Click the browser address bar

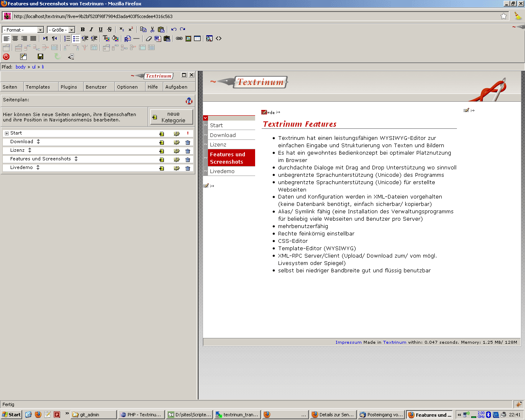(254, 16)
